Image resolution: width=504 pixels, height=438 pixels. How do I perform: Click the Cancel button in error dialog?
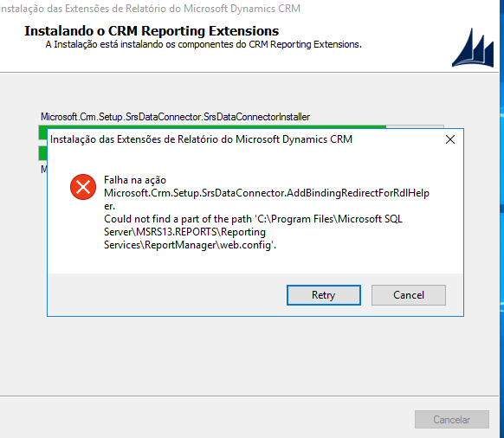[409, 295]
